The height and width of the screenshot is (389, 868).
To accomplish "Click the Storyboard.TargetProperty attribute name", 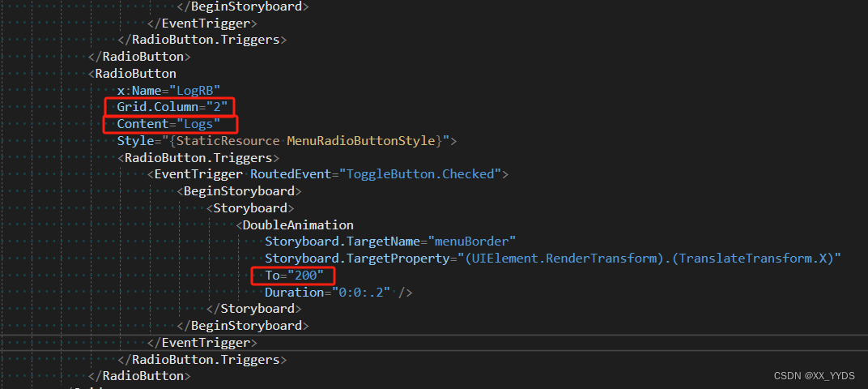I will (357, 259).
